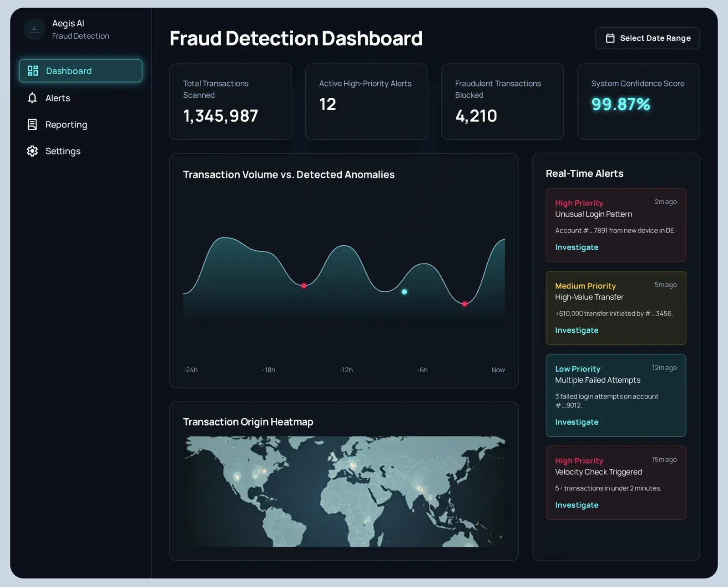Investigate the Multiple Failed Attempts alert
728x587 pixels.
click(x=576, y=422)
